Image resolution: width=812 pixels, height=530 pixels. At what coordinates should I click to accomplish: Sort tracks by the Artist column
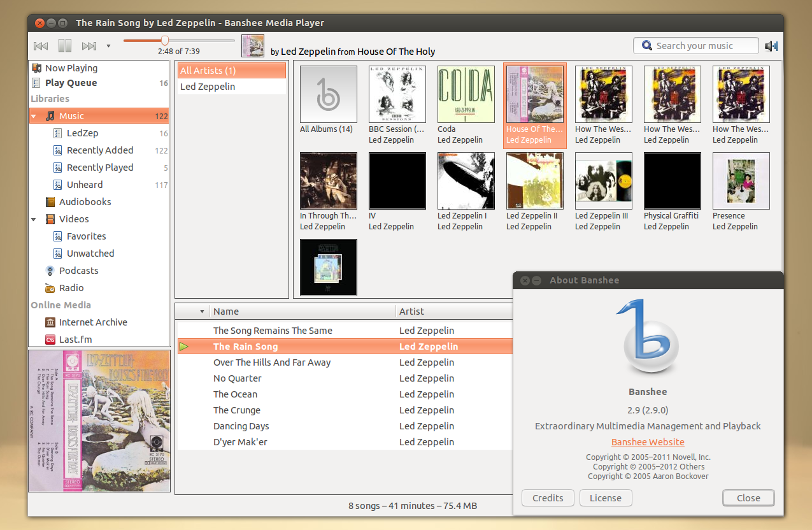[x=454, y=312]
